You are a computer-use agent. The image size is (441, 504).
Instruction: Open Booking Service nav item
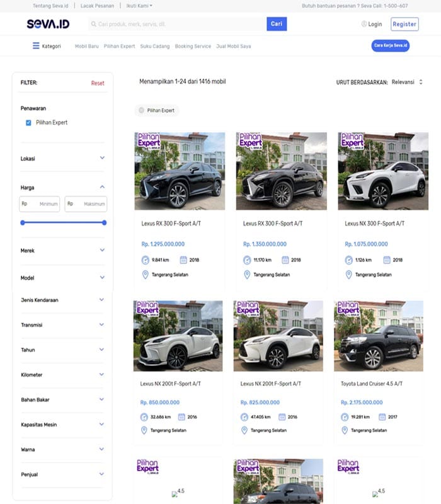[193, 46]
